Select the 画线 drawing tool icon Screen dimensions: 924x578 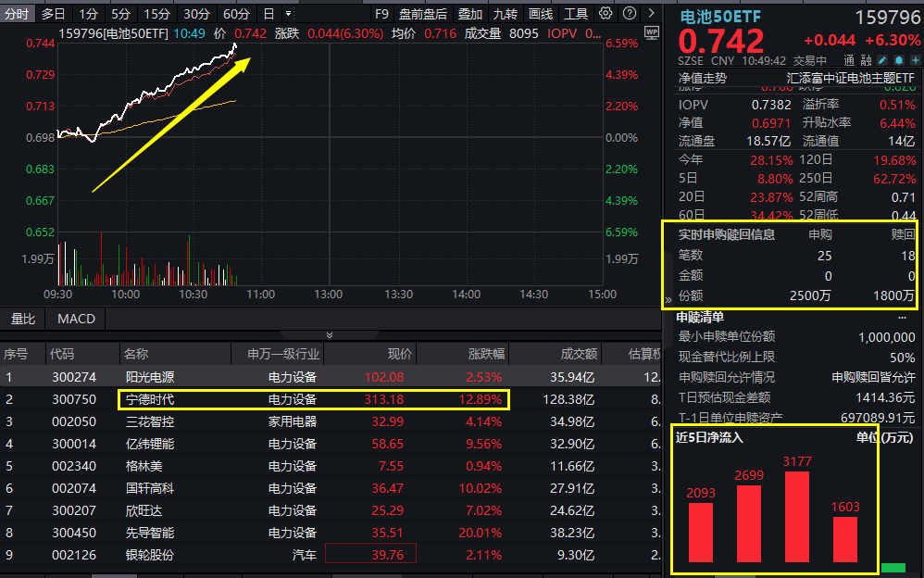[x=541, y=13]
